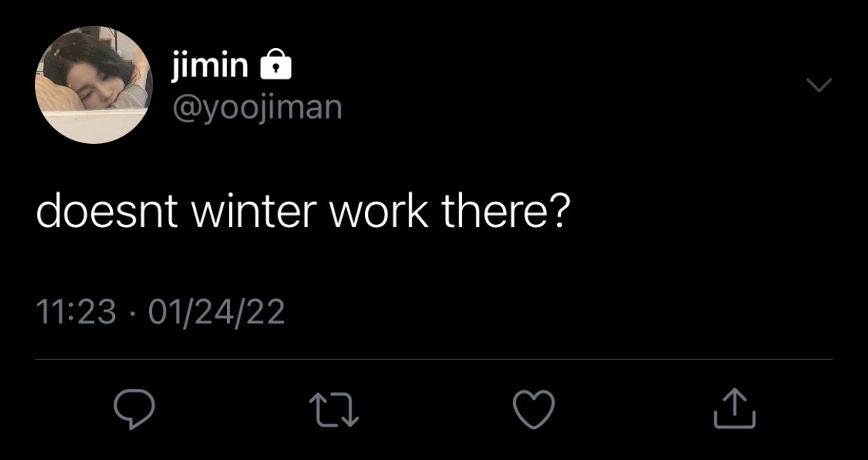868x460 pixels.
Task: Click the 11:23 timestamp
Action: 76,312
